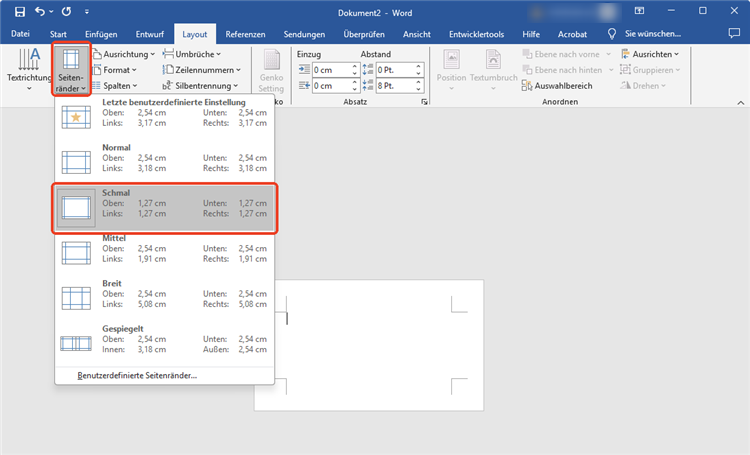Click the spacing after 8 Pt. field
The width and height of the screenshot is (750, 455).
pyautogui.click(x=395, y=86)
